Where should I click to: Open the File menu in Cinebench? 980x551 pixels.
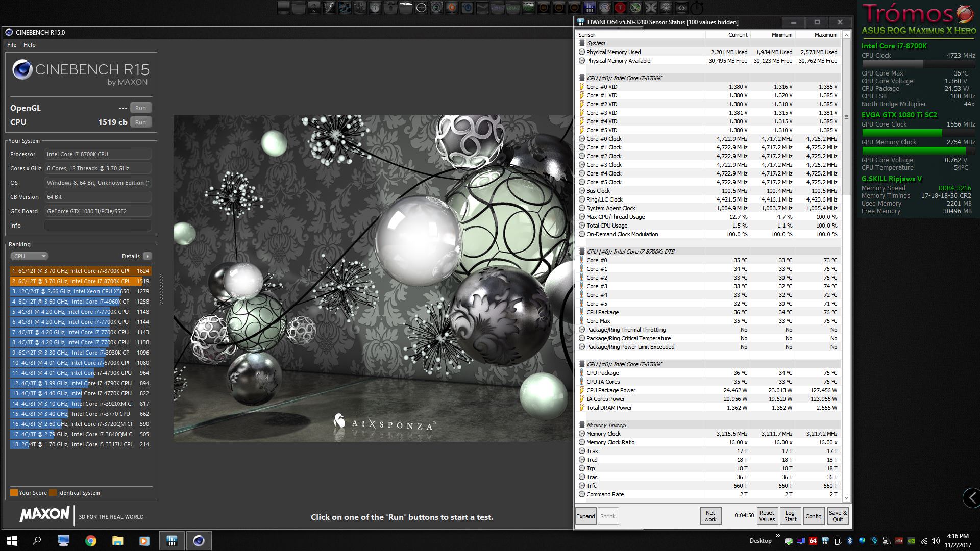tap(12, 45)
